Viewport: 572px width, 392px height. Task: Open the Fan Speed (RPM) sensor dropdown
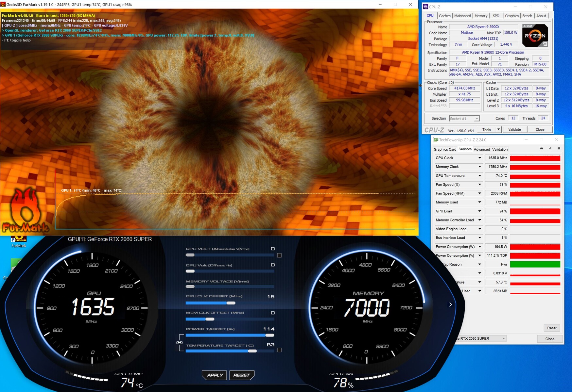(x=479, y=193)
